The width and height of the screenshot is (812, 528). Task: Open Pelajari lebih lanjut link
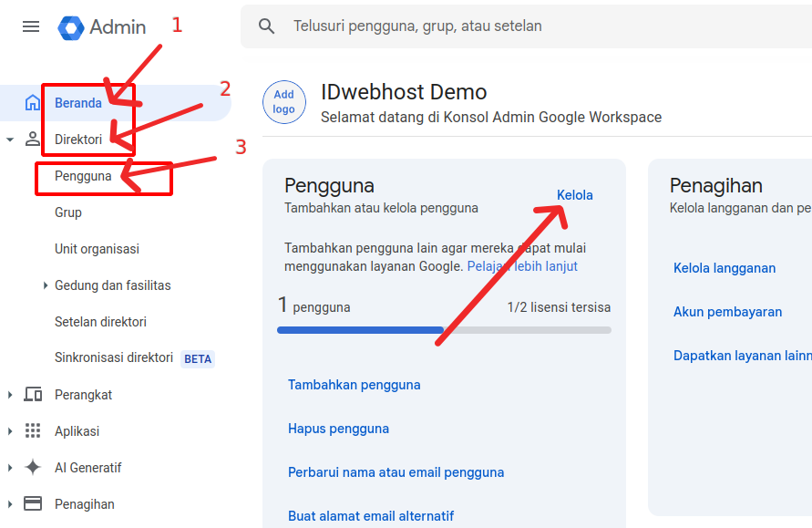click(x=522, y=266)
